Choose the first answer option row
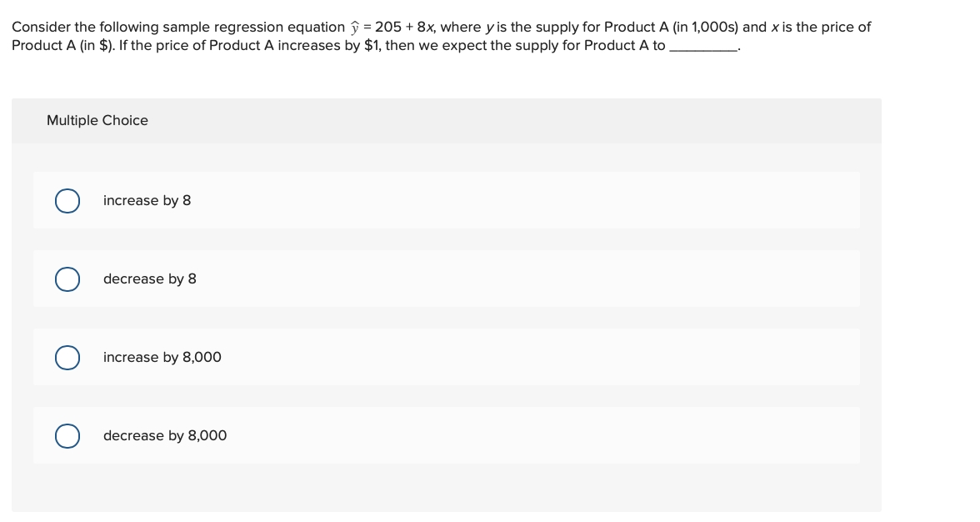The height and width of the screenshot is (522, 980). pos(446,200)
